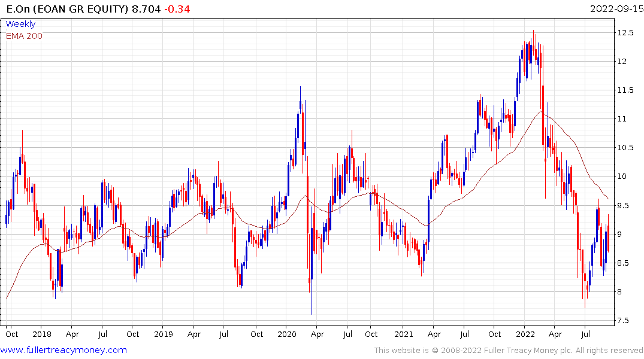Click the 2019 year label on time axis

164,334
